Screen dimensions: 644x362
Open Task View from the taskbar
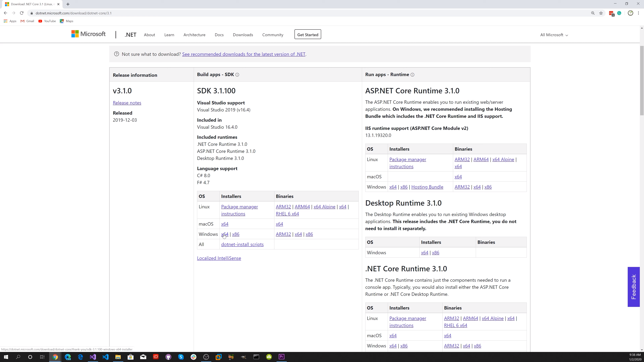click(42, 357)
